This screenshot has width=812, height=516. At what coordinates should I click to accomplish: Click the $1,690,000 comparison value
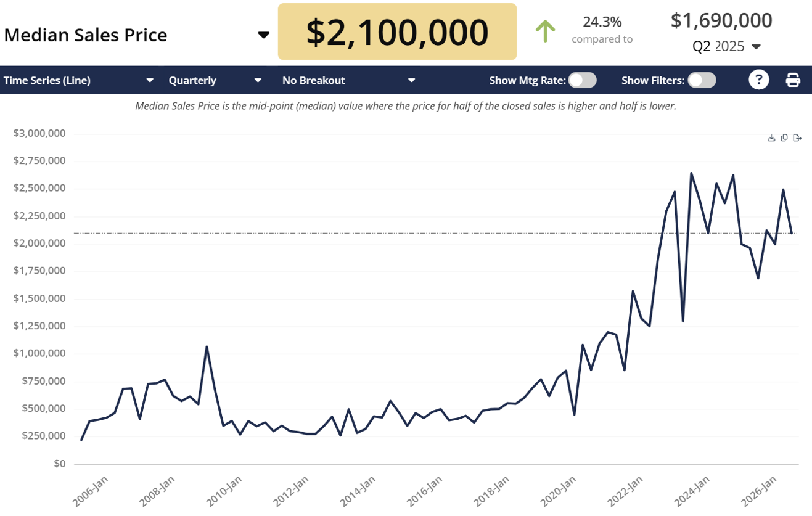[x=721, y=20]
